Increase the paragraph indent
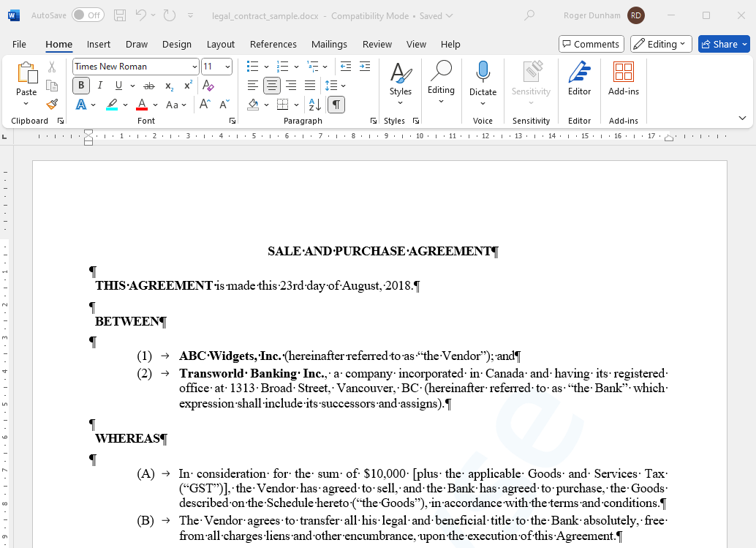The image size is (756, 548). tap(365, 67)
